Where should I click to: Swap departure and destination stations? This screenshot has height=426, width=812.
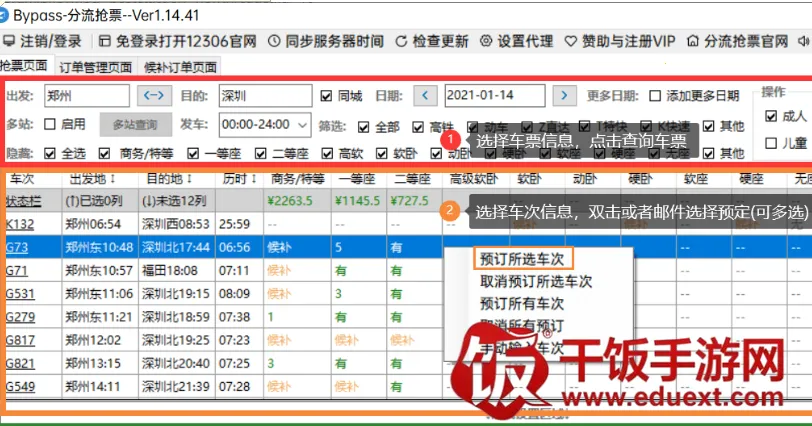[153, 96]
